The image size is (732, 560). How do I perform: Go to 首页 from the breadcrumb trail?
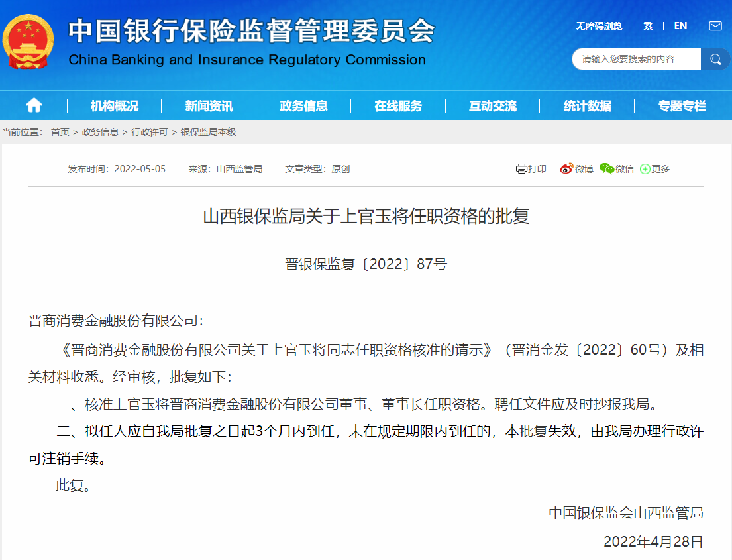[x=60, y=132]
